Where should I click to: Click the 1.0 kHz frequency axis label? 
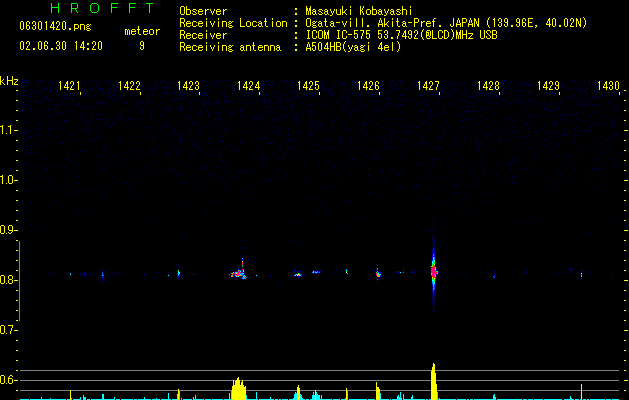(9, 180)
